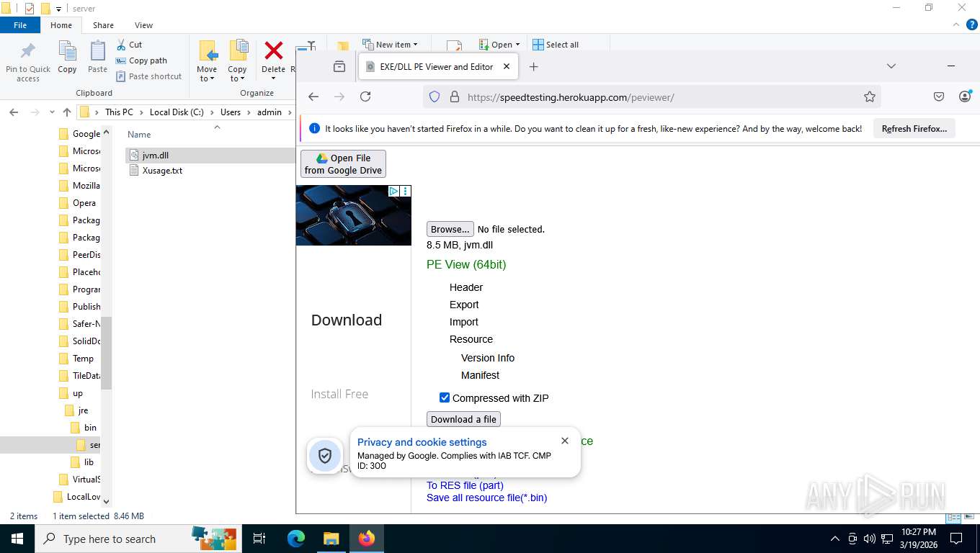Click Firefox back arrow
Screen dimensions: 980x553
pyautogui.click(x=313, y=96)
